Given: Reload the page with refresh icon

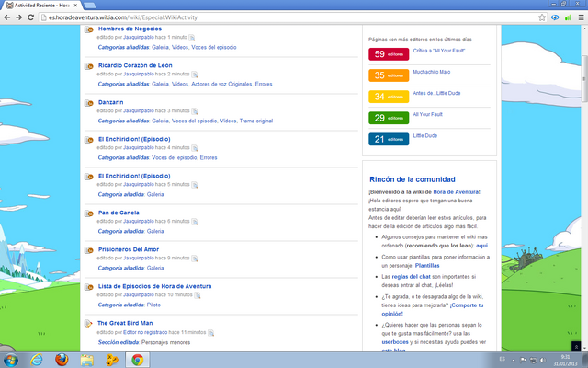Looking at the screenshot, I should coord(30,17).
